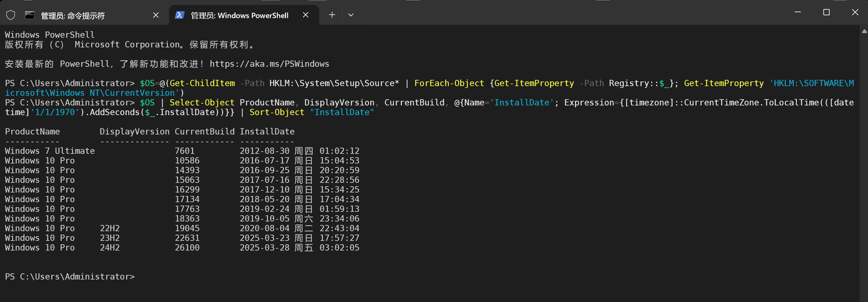The width and height of the screenshot is (868, 302).
Task: Click build number 26100
Action: 187,248
